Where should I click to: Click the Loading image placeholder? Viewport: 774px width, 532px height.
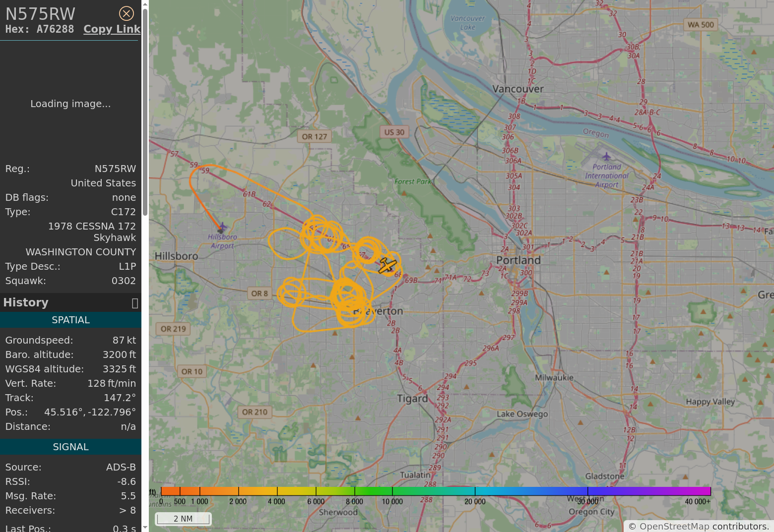click(x=70, y=104)
